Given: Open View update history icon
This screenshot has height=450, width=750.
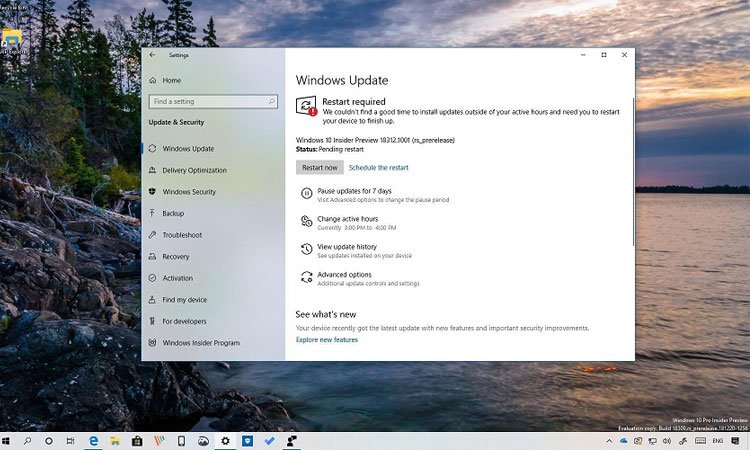Looking at the screenshot, I should 306,249.
